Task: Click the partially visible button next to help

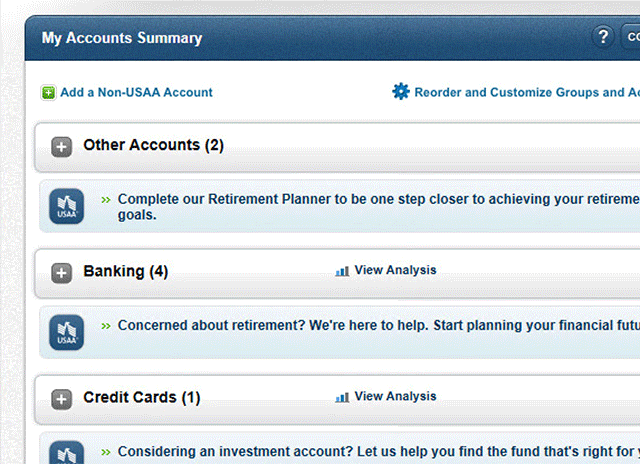Action: point(630,37)
